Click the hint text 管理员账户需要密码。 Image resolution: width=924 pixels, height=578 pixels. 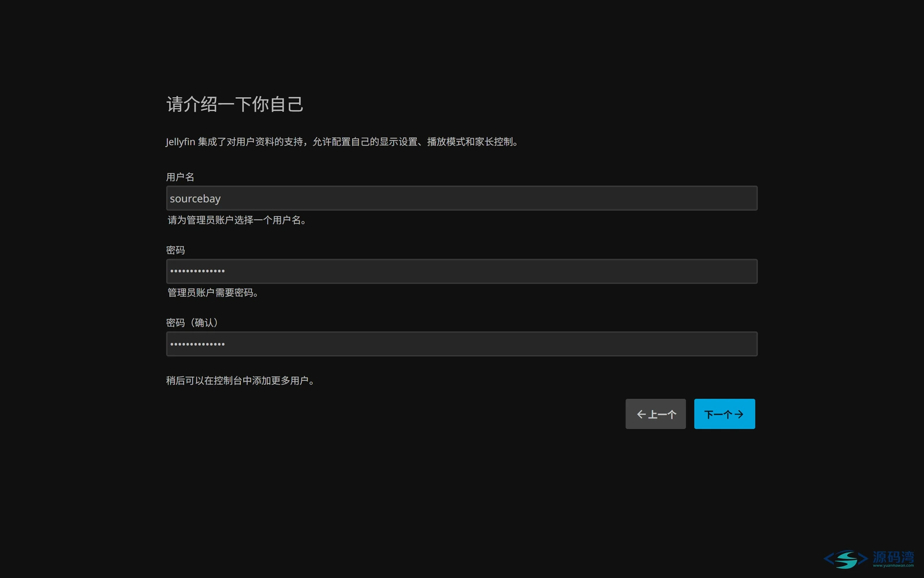pyautogui.click(x=215, y=293)
